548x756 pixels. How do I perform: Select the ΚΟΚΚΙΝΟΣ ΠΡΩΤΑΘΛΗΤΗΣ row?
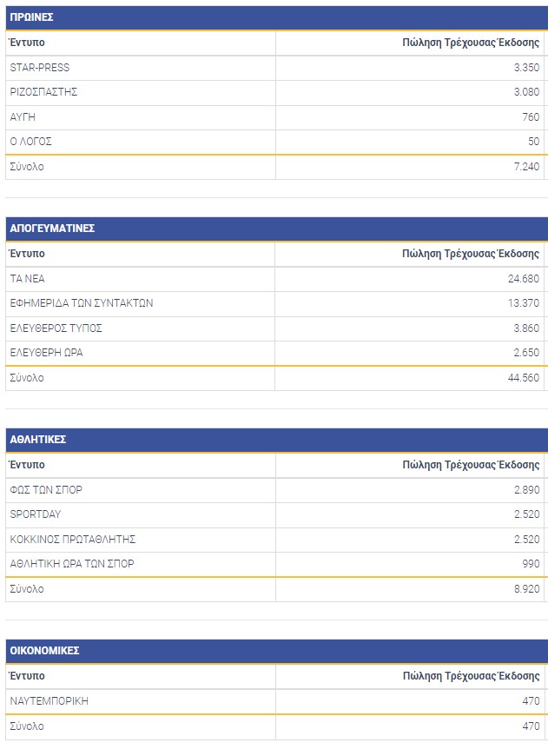click(73, 539)
